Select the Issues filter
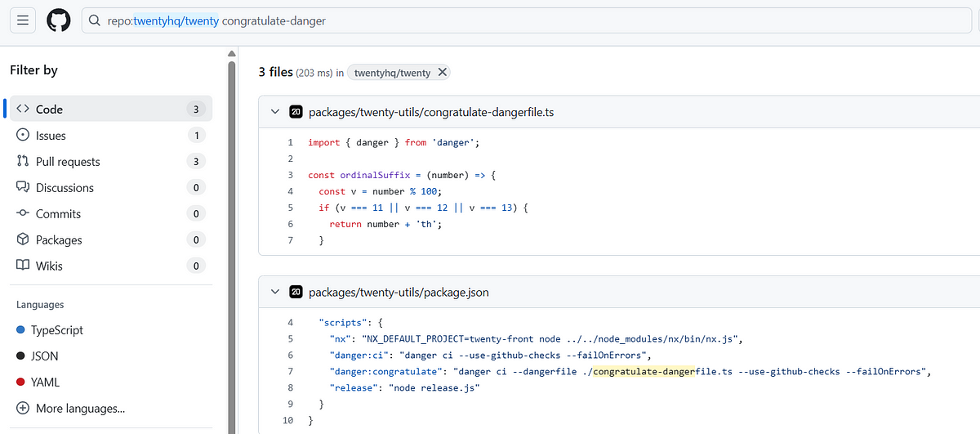Screen dimensions: 980x434 point(110,135)
